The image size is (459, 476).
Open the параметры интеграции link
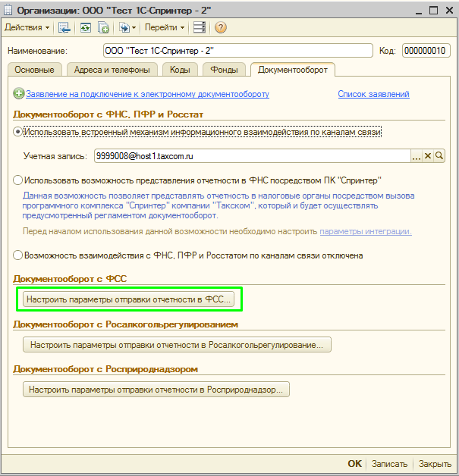point(366,231)
